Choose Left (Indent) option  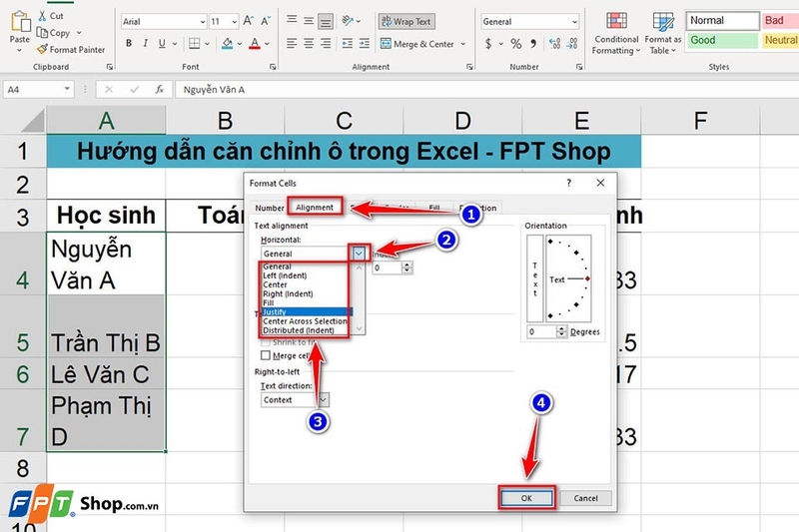308,275
